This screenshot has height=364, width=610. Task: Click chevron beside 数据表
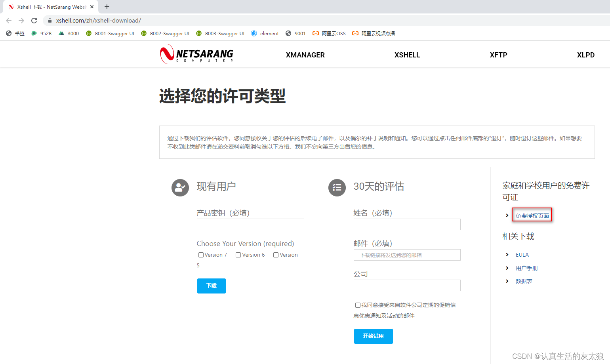click(507, 281)
